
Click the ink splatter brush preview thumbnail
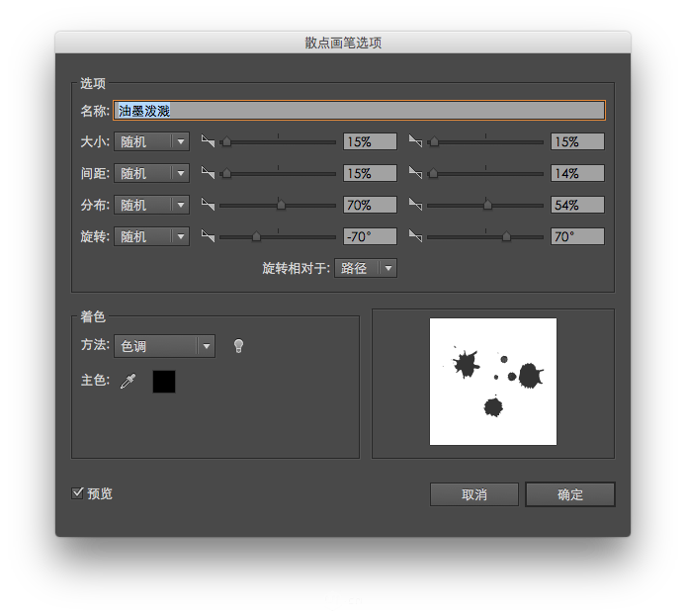click(493, 382)
